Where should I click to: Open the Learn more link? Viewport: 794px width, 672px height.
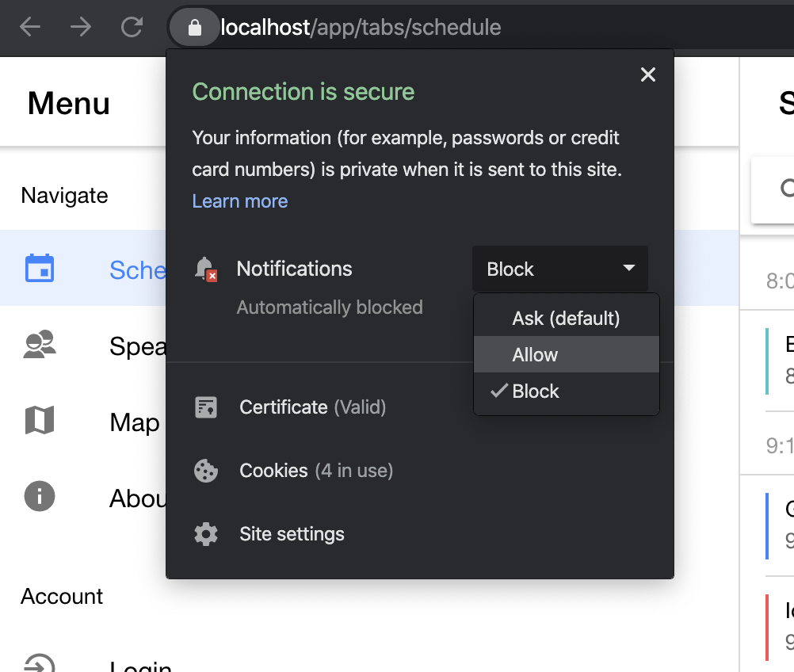coord(239,201)
